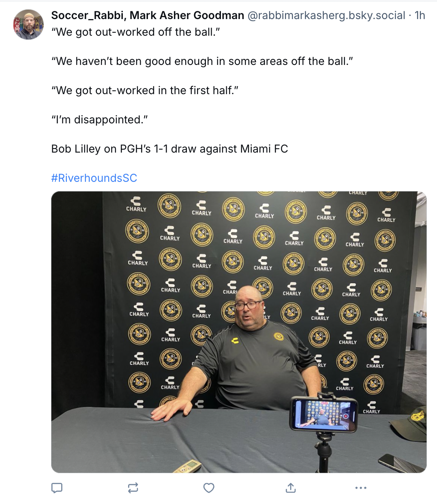Follow the #RiverhoundsSC hashtag link

click(94, 178)
